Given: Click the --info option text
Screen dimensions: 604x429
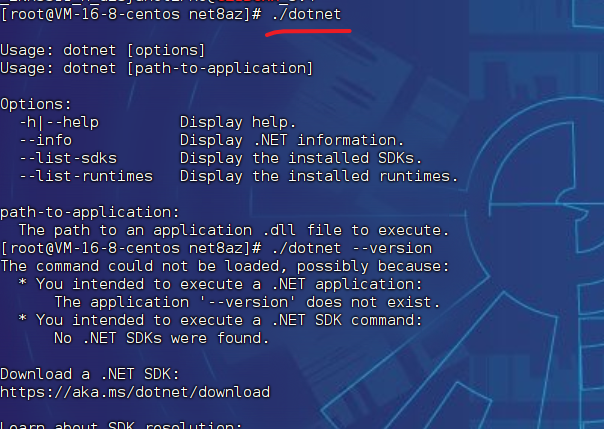Looking at the screenshot, I should (x=46, y=140).
